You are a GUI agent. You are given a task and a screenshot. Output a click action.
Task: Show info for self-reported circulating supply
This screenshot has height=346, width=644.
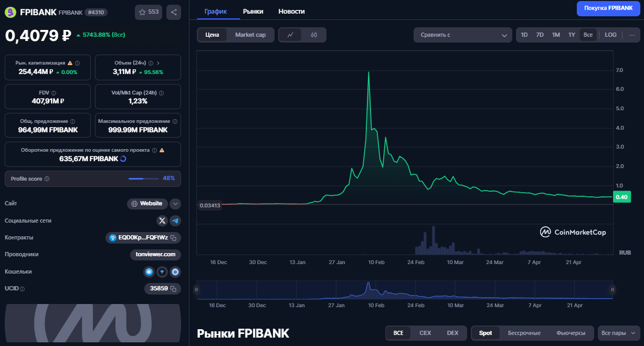point(154,150)
